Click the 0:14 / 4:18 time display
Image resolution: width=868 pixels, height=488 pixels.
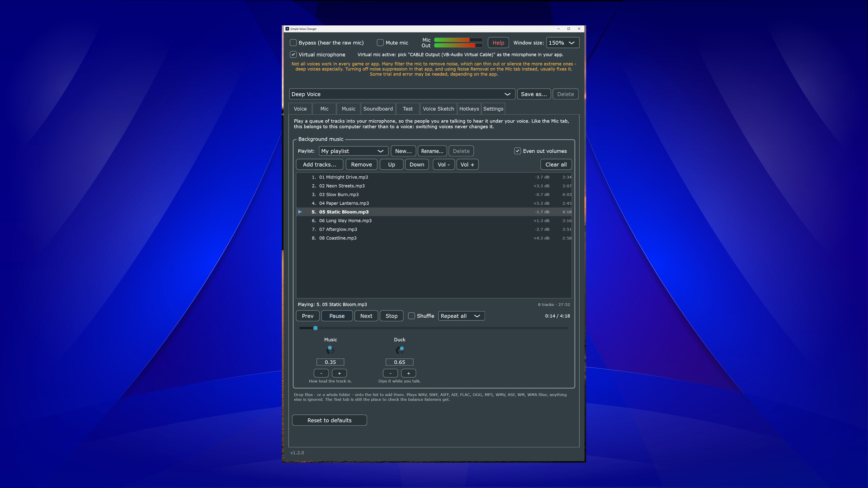point(557,316)
